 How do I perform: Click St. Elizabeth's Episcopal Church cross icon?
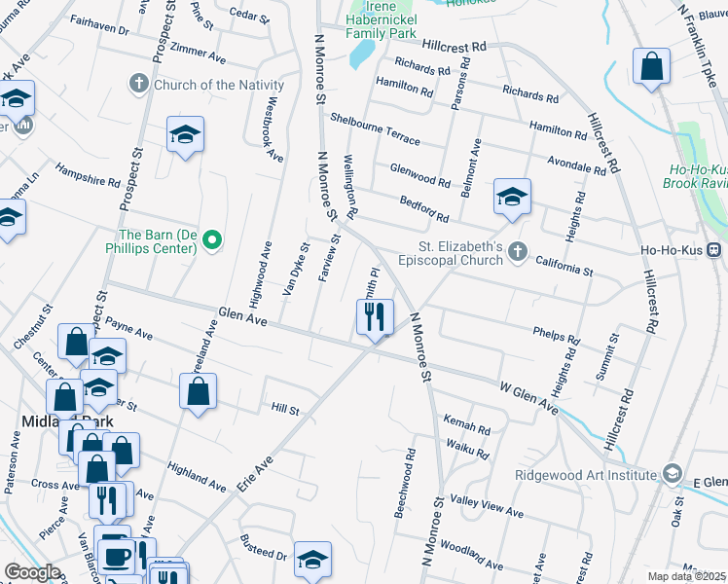point(517,252)
